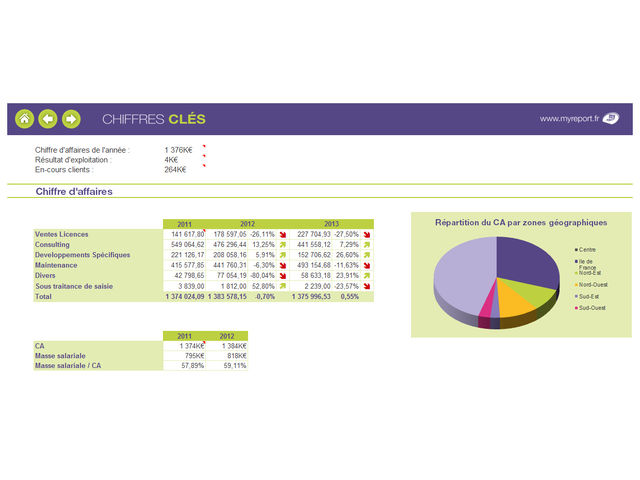Click the MyReport logo icon

pyautogui.click(x=611, y=118)
